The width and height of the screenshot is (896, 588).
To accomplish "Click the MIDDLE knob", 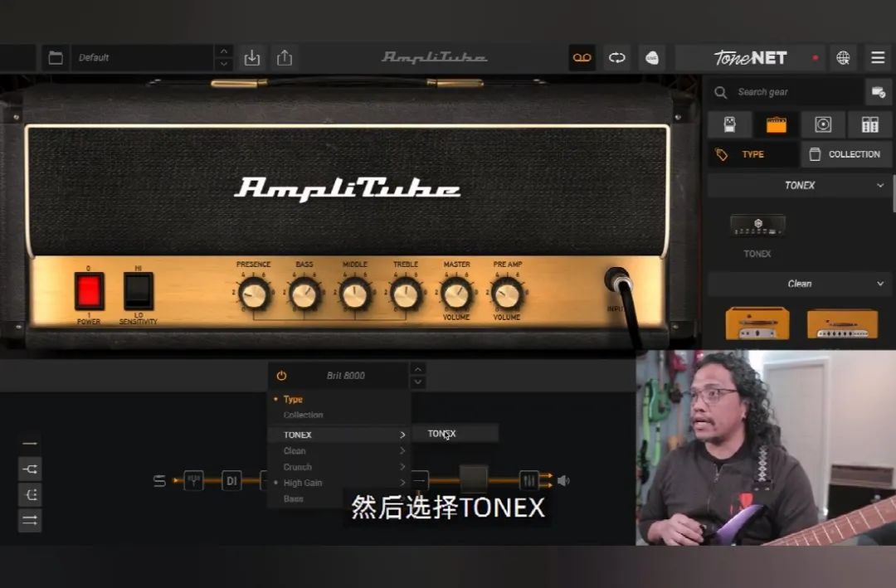I will click(355, 294).
